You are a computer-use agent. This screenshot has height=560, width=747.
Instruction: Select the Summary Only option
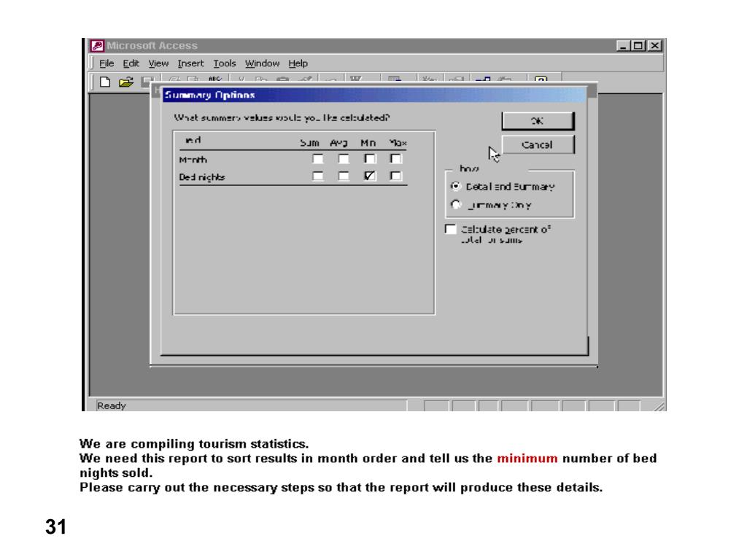point(456,205)
